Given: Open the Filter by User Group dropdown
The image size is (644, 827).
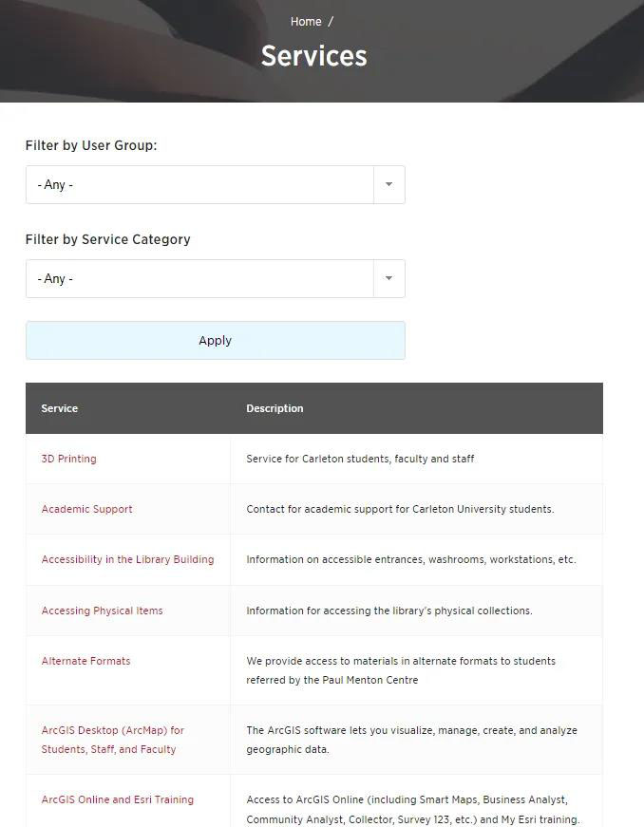Looking at the screenshot, I should [x=216, y=184].
